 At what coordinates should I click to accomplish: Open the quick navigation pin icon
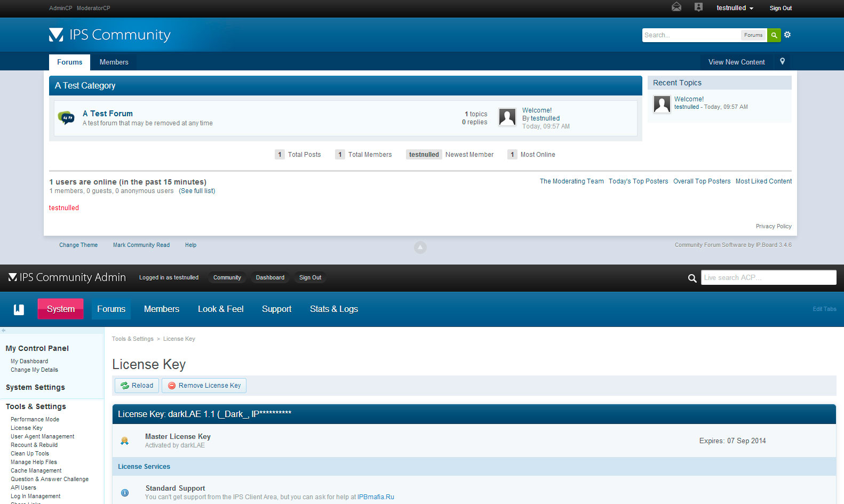click(783, 61)
